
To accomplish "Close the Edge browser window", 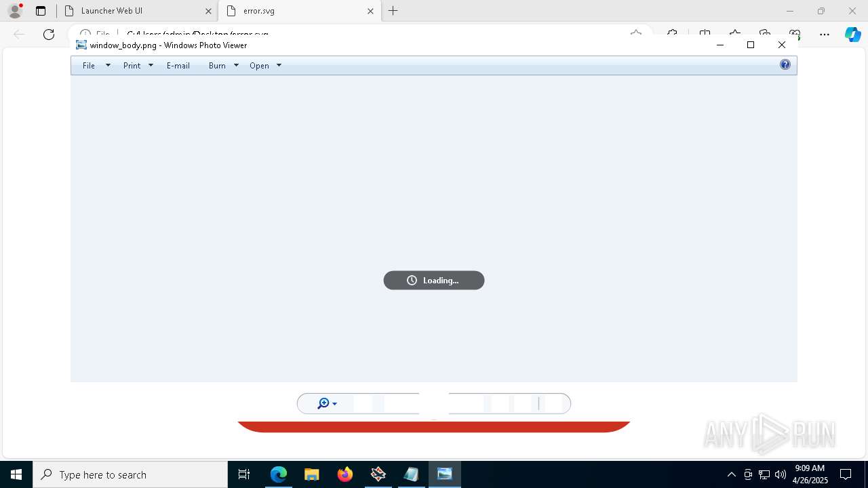I will (x=852, y=11).
